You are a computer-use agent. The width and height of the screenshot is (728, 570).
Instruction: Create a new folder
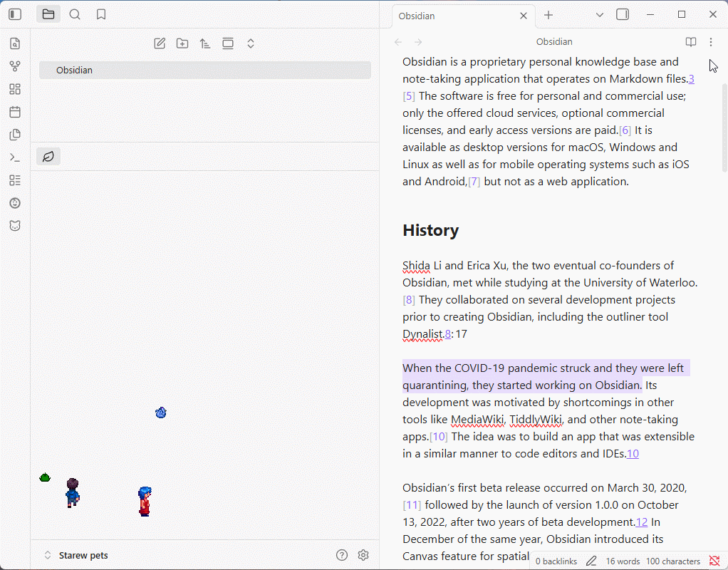pos(182,43)
